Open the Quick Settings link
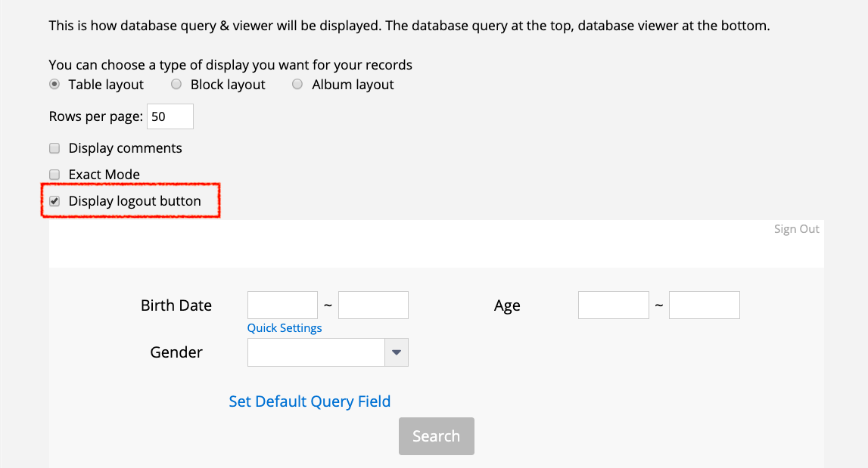Screen dimensions: 868x468 284,328
